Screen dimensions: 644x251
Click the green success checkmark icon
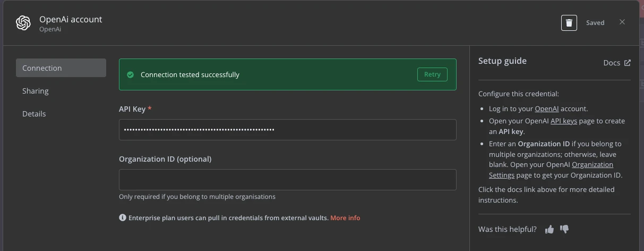[x=130, y=75]
